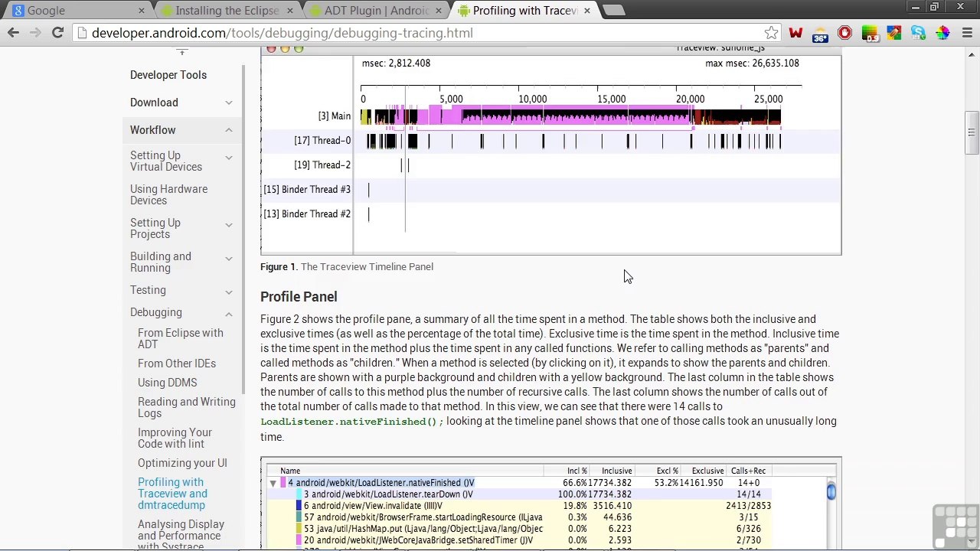980x551 pixels.
Task: Open Improving Your Code with lint
Action: tap(175, 438)
